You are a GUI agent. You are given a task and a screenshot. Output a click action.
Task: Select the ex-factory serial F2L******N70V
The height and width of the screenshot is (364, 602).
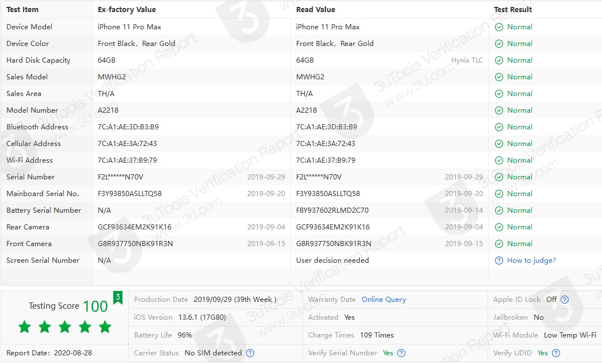pos(120,177)
